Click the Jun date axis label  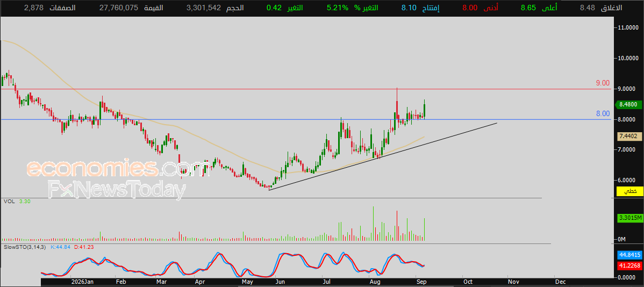tap(281, 282)
